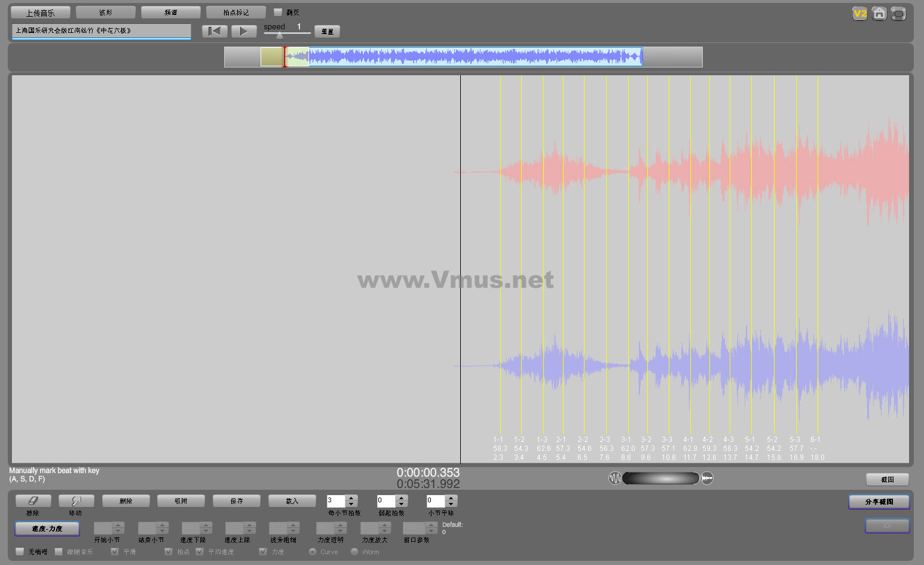Click the speed slider handle

pyautogui.click(x=279, y=35)
